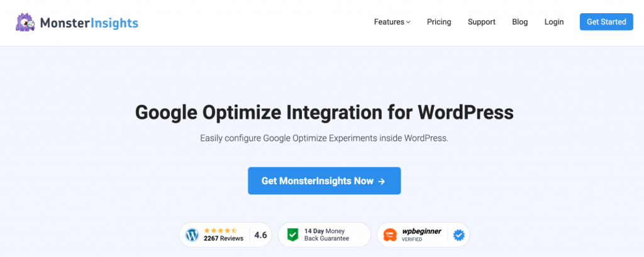Open the Pricing page

(x=439, y=22)
